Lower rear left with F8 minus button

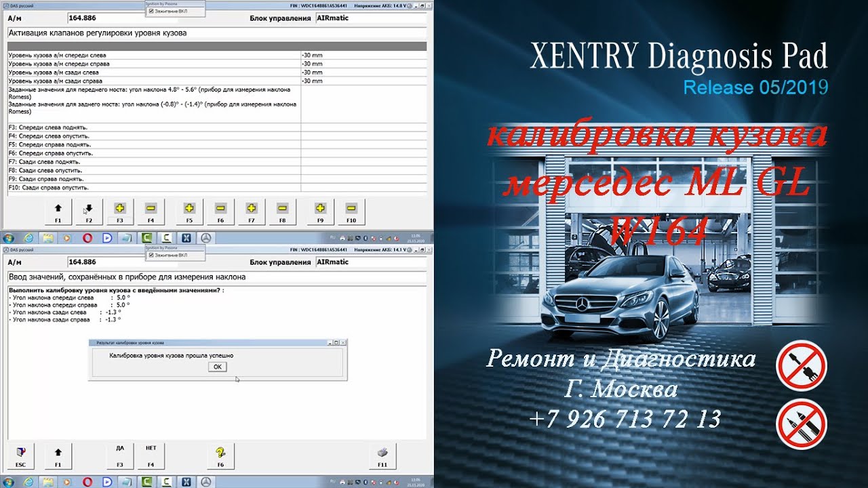click(x=282, y=212)
